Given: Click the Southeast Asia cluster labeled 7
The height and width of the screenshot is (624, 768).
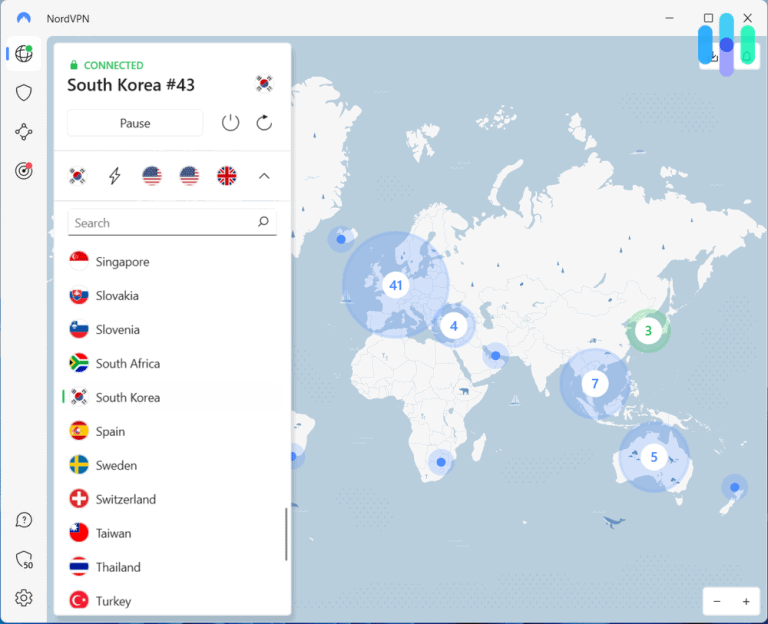Looking at the screenshot, I should [595, 384].
